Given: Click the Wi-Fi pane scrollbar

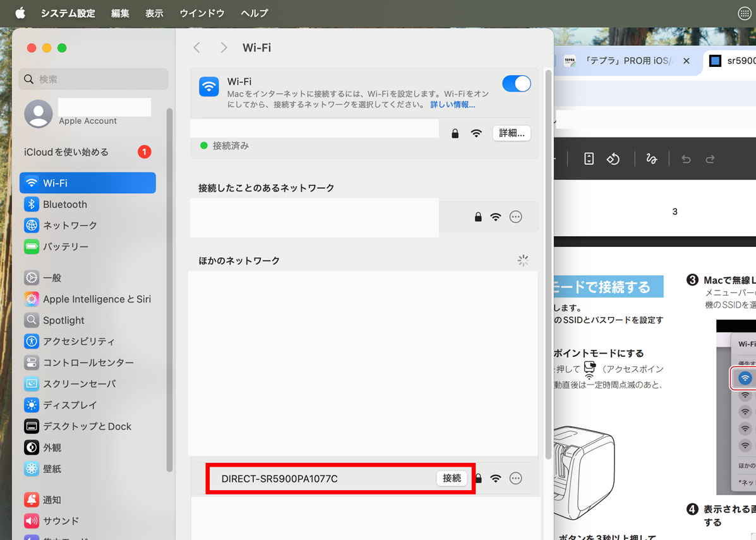Looking at the screenshot, I should pyautogui.click(x=548, y=264).
